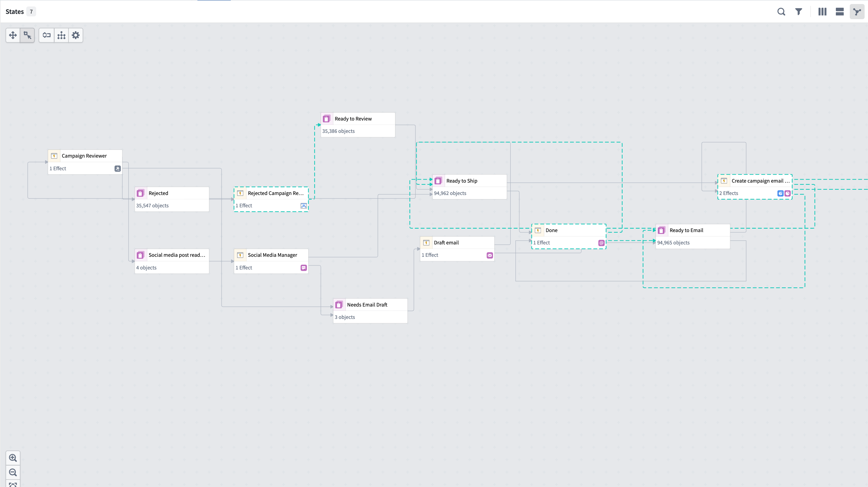This screenshot has width=868, height=487.
Task: Select the pan tool in the canvas toolbar
Action: point(13,35)
